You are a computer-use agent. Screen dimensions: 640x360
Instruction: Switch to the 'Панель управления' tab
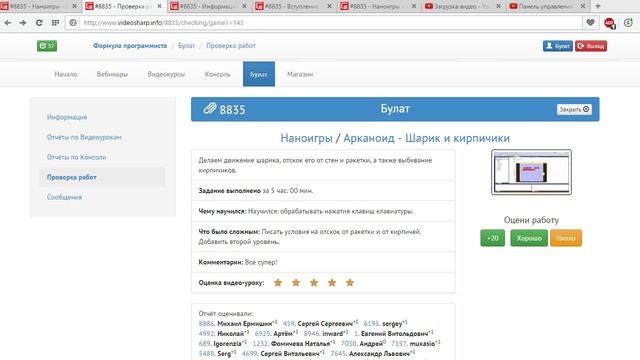(547, 6)
